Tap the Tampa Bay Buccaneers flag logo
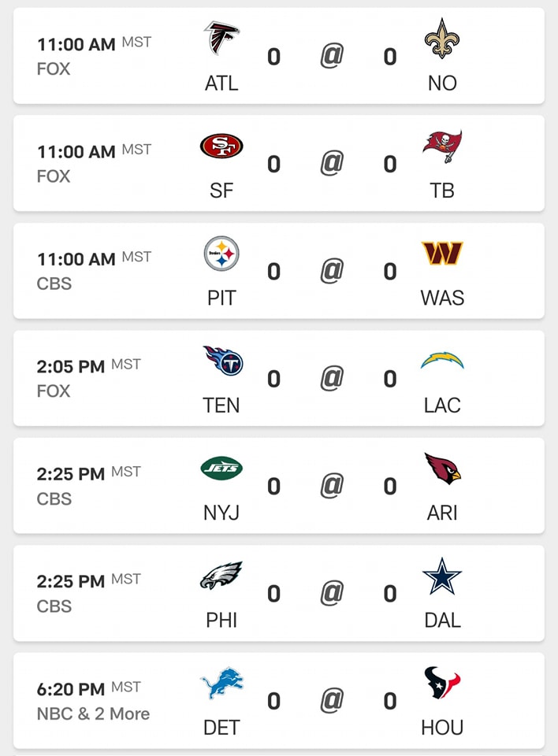 442,146
